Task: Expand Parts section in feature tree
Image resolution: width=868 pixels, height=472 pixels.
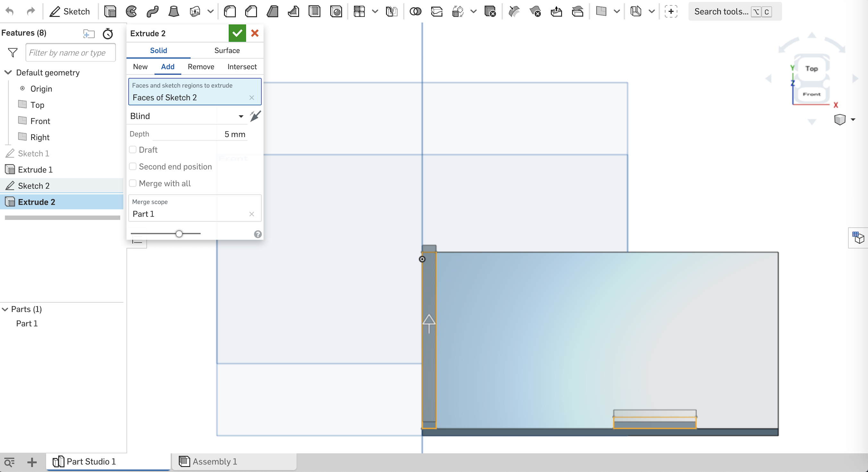Action: coord(5,309)
